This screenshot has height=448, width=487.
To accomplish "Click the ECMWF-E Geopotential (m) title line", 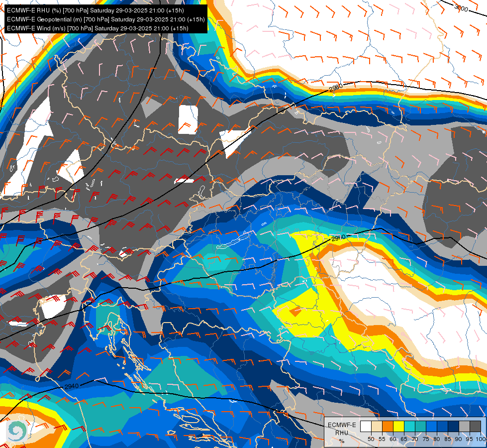I will [105, 19].
